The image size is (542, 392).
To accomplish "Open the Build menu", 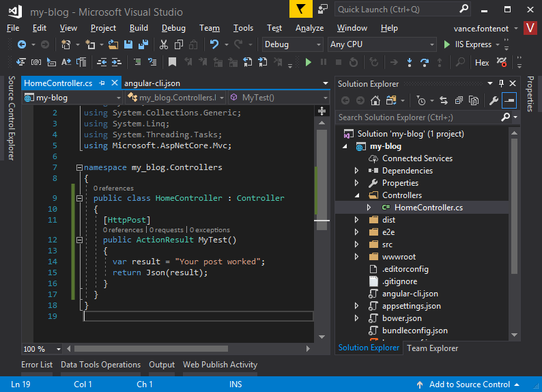I will pos(139,28).
